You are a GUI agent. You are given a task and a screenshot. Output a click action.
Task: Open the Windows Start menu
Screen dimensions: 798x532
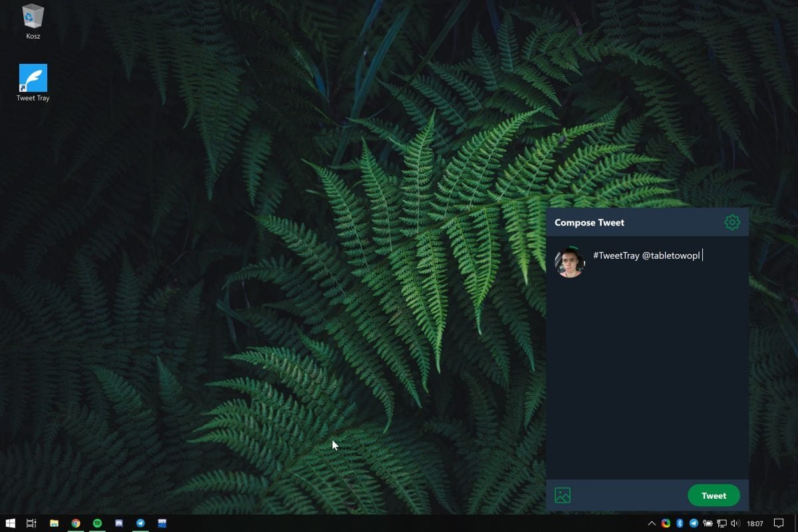(x=10, y=523)
